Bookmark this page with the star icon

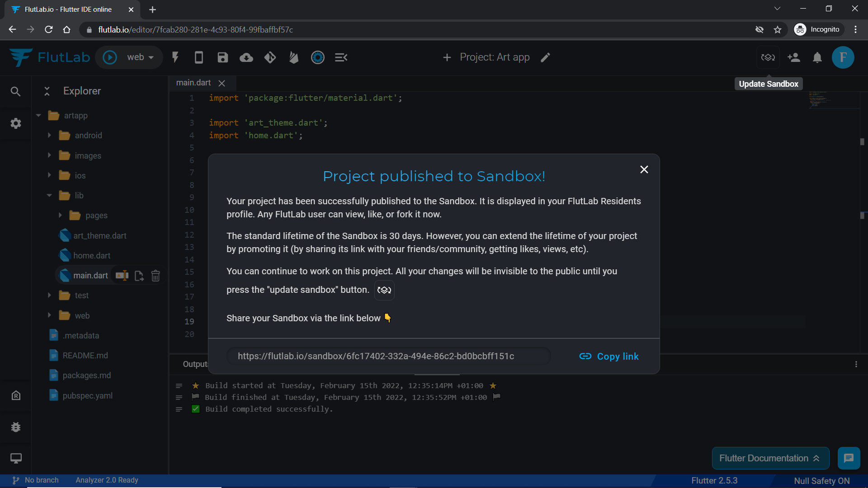pos(778,30)
